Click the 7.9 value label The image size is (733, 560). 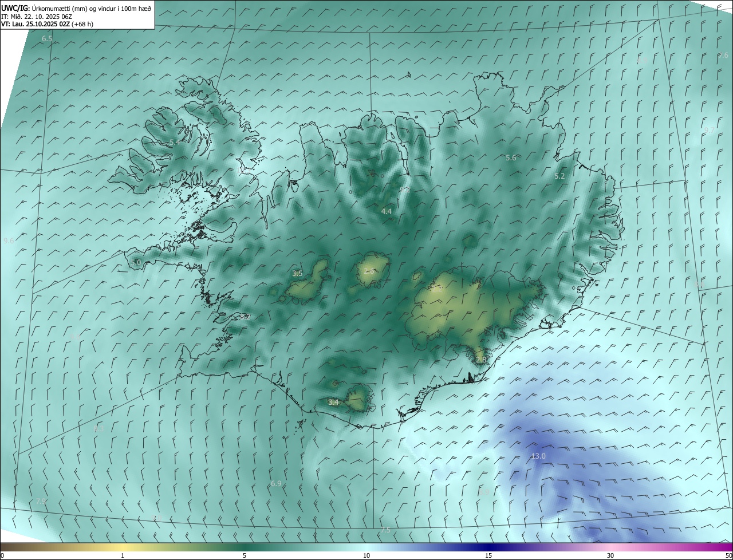(x=41, y=502)
